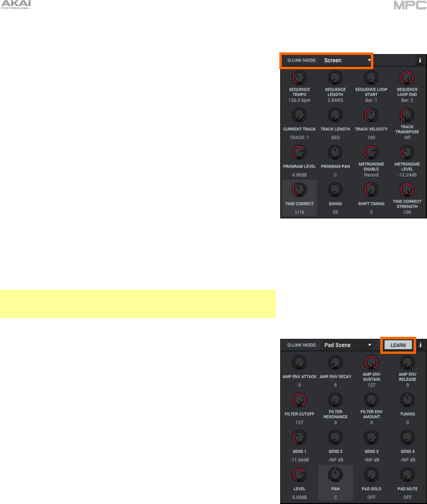
Task: Toggle the Pad Solo knob
Action: pyautogui.click(x=371, y=475)
